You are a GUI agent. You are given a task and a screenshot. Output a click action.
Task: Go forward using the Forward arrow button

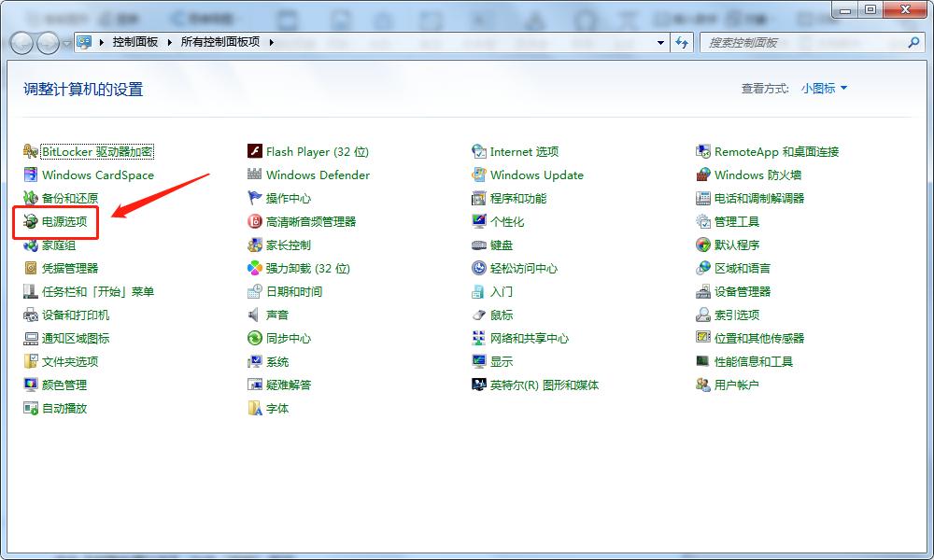(x=49, y=43)
